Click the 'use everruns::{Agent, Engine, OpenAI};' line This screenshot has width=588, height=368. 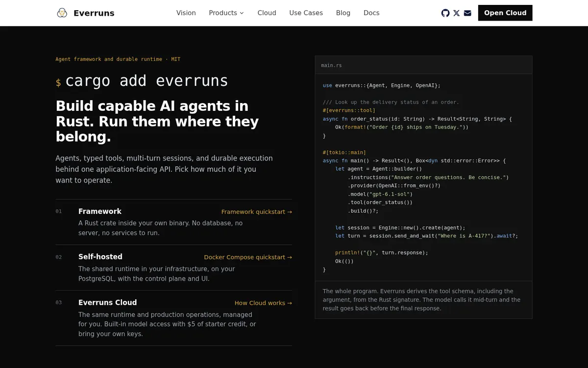click(x=382, y=85)
